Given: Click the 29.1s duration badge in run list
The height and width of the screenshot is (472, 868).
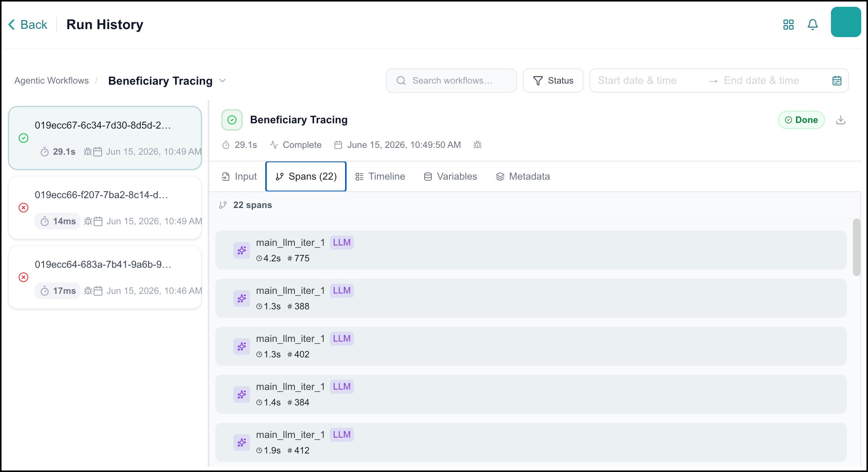Looking at the screenshot, I should (x=58, y=152).
